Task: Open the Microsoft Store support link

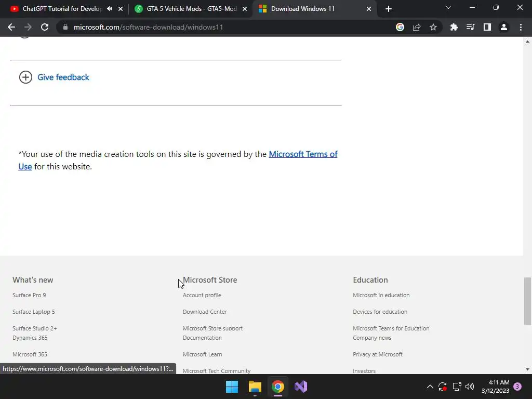Action: tap(212, 328)
